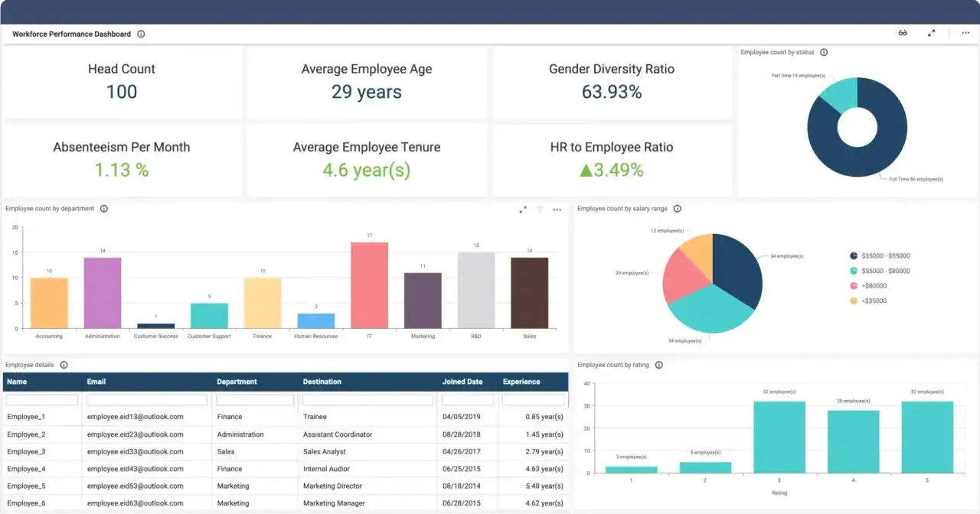Click the Finance bar in department chart
This screenshot has width=980, height=514.
[263, 303]
